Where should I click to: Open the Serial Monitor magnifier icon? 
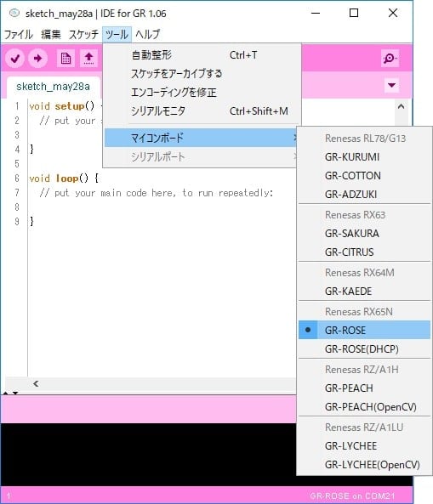coord(390,58)
